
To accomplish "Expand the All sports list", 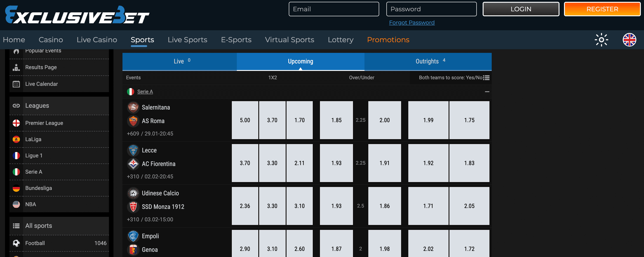I will pos(39,226).
